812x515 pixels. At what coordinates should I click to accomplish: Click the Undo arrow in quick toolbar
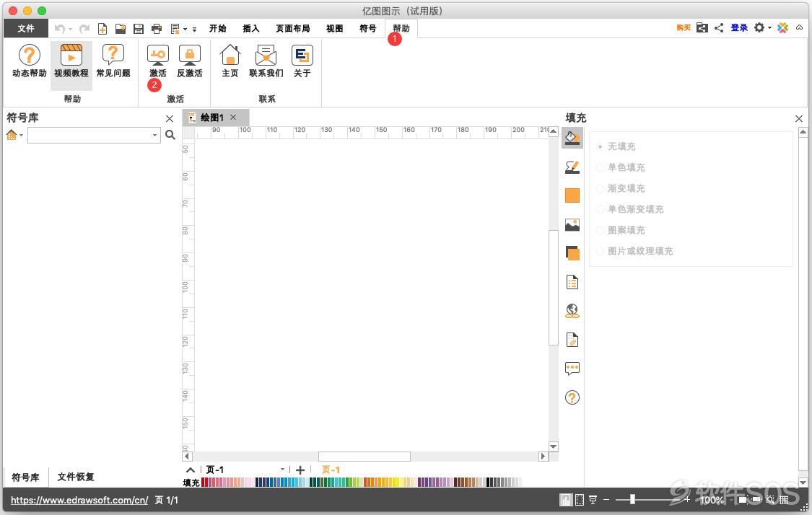60,28
